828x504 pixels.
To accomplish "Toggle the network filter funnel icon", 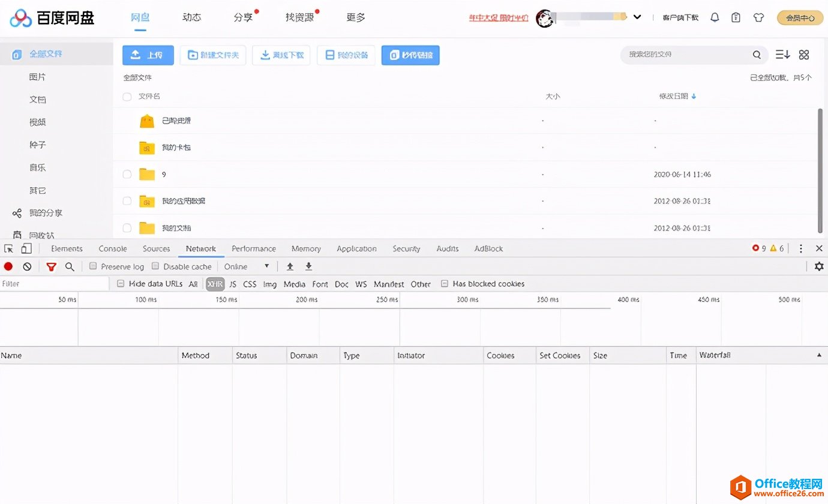I will pos(51,266).
